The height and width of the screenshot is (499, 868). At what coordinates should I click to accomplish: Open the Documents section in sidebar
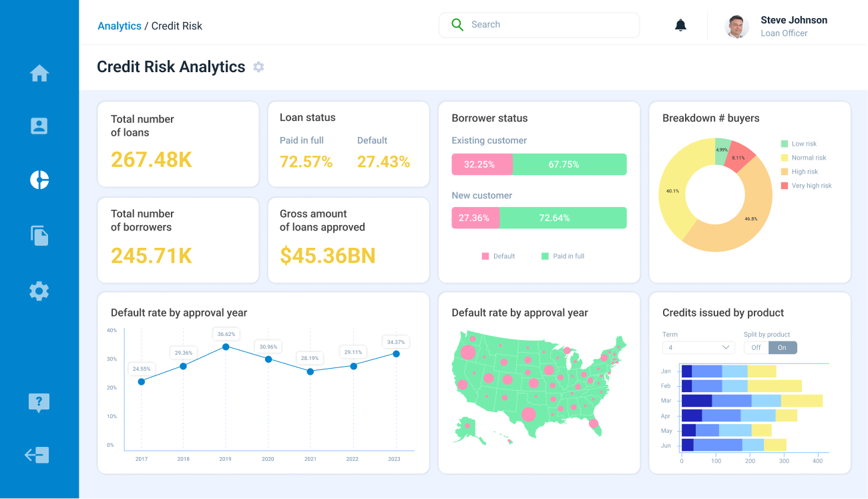point(39,235)
